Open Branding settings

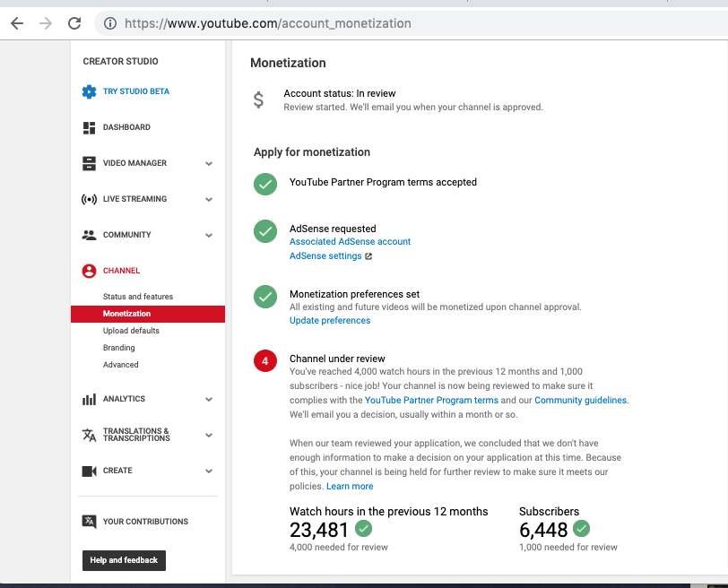click(119, 348)
